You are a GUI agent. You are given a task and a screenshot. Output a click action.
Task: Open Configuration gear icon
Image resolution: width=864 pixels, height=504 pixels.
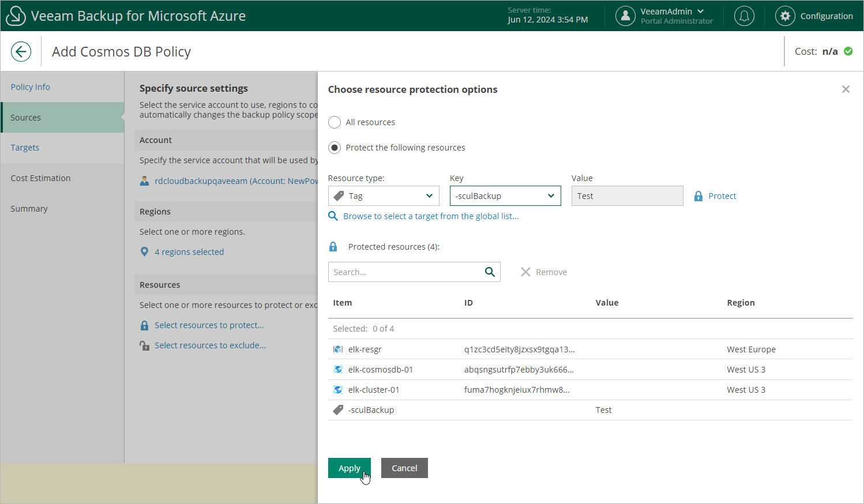(785, 16)
